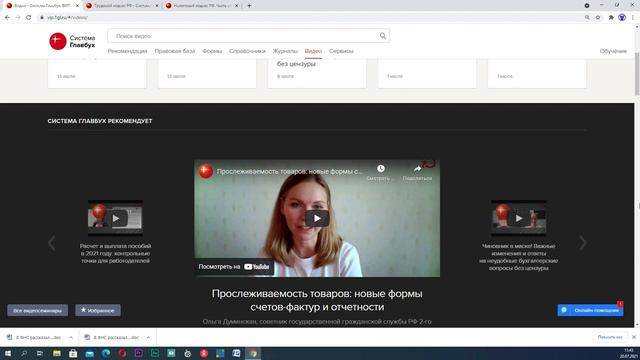Open the Формы menu item
Screen dimensions: 640x360
[212, 51]
